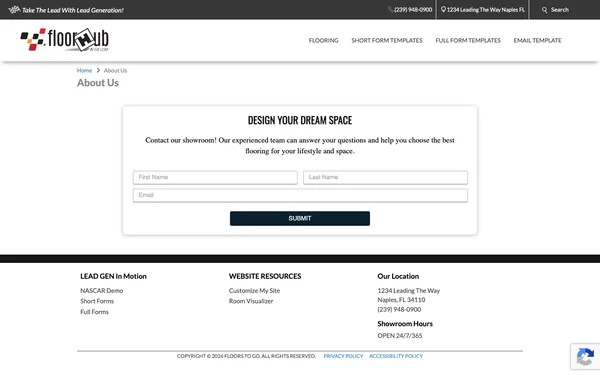Open the Flooring menu

(x=323, y=40)
